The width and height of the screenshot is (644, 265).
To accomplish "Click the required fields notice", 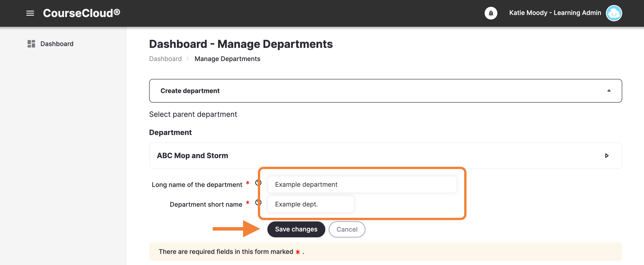I will click(385, 252).
